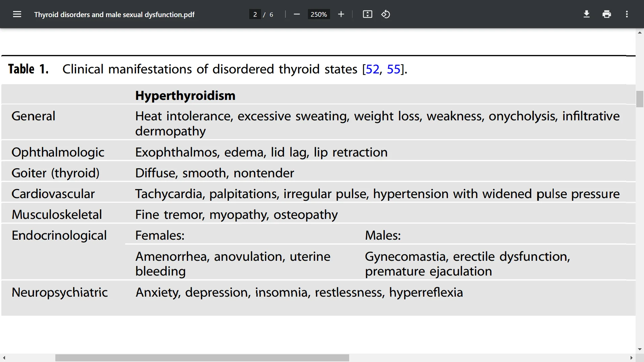Click the 'Females:' subheading
The width and height of the screenshot is (644, 362).
[x=160, y=235]
